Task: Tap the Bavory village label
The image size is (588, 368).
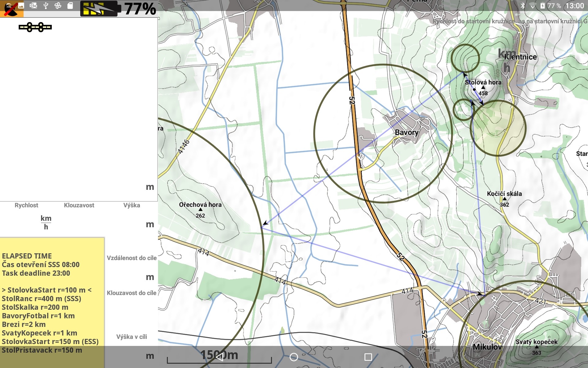Action: coord(407,132)
